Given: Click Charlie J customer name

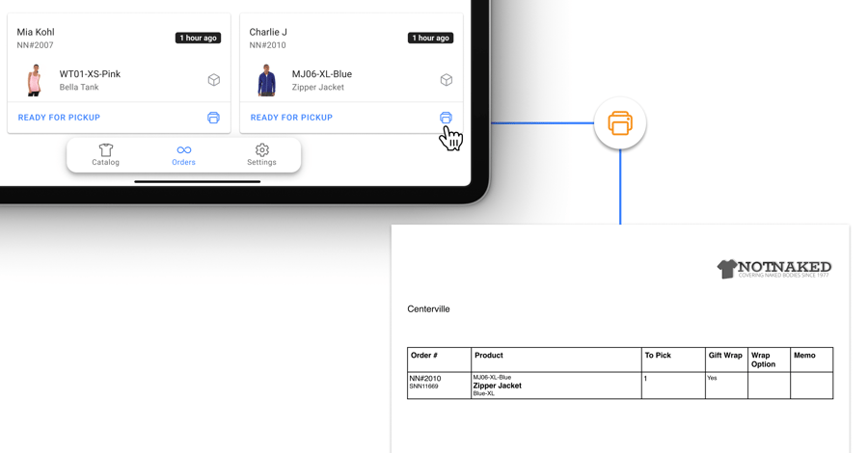Looking at the screenshot, I should coord(268,32).
